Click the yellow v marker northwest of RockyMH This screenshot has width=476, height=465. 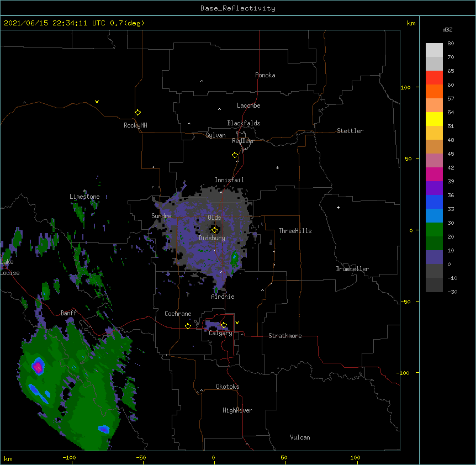click(x=97, y=102)
